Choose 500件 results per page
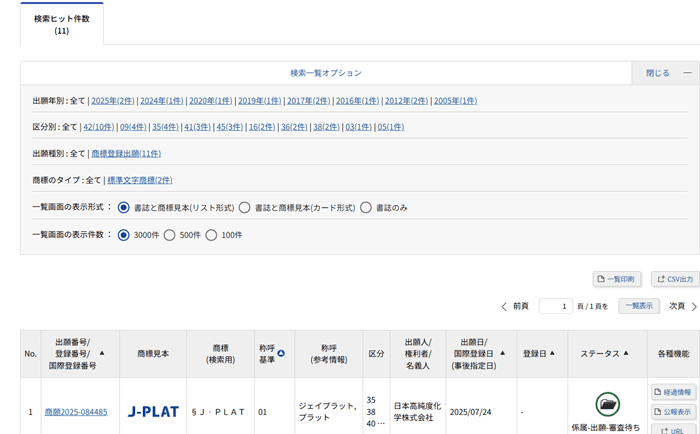The image size is (700, 434). (169, 235)
